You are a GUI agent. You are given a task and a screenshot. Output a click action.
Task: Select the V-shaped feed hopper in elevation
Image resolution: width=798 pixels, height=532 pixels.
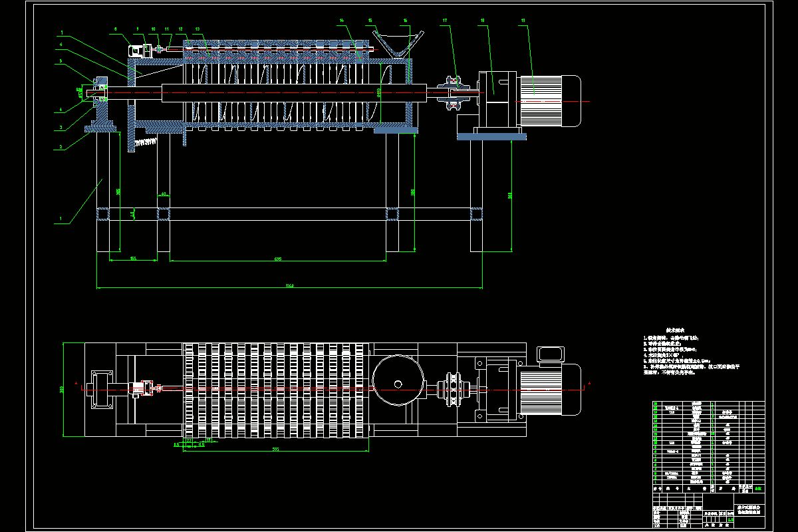tap(398, 44)
